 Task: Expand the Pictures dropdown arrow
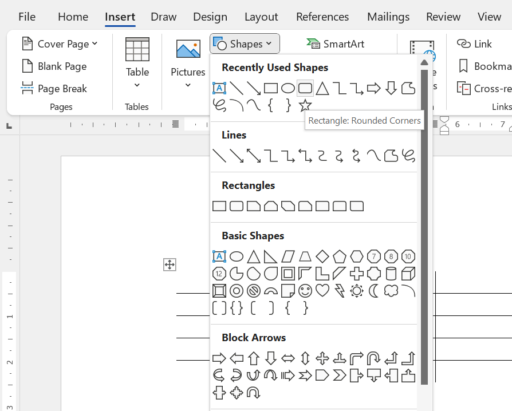pyautogui.click(x=188, y=85)
